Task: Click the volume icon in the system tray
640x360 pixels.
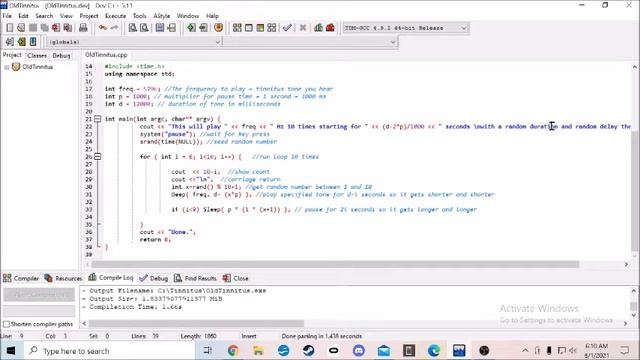Action: click(573, 351)
